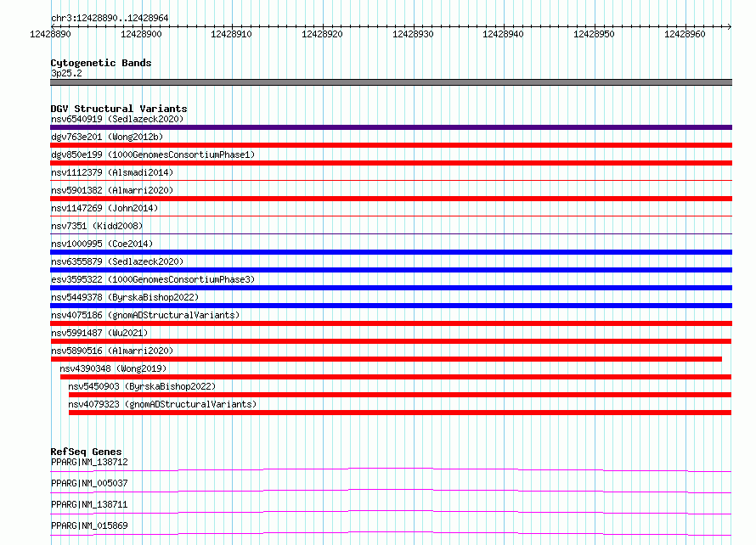Click the 3p25.2 band label
This screenshot has width=756, height=545.
[66, 73]
